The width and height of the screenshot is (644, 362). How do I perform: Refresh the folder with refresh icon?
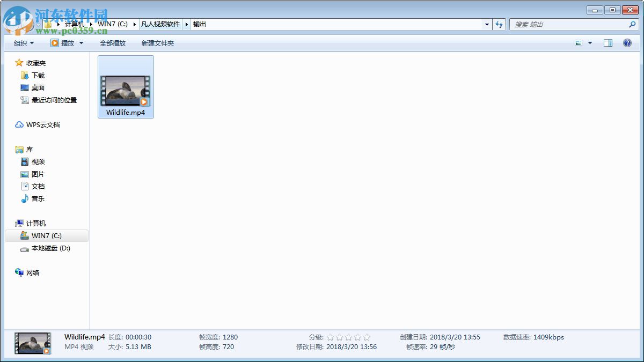pyautogui.click(x=500, y=25)
